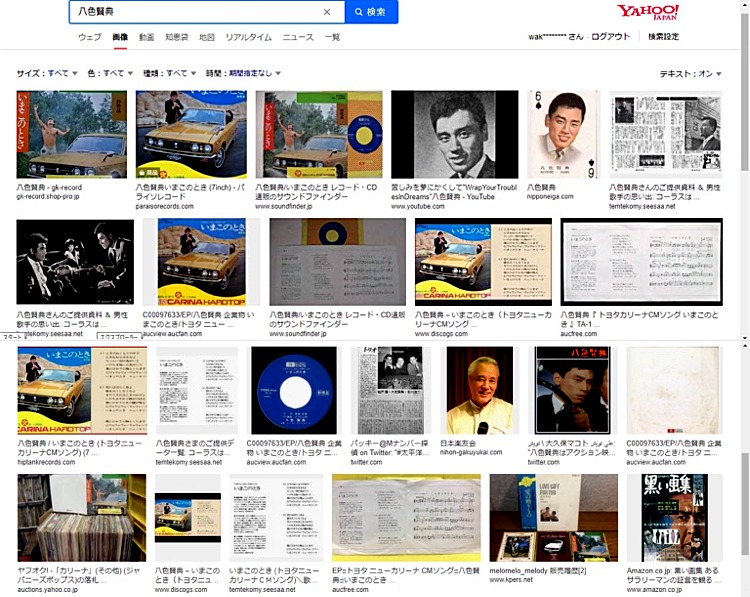Open ヤフオク record crate thumbnail
Screen dimensions: 750x597
tap(82, 518)
